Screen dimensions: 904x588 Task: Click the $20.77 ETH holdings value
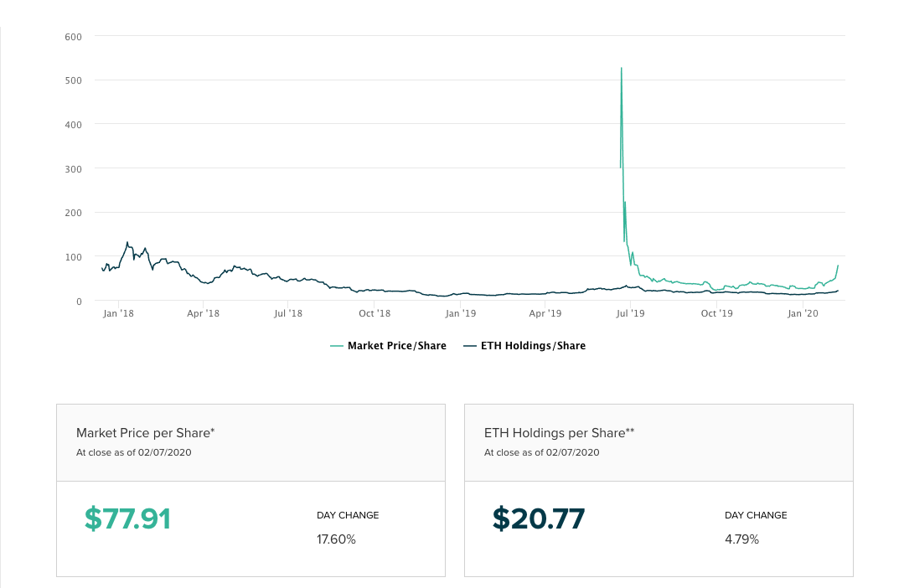[539, 519]
